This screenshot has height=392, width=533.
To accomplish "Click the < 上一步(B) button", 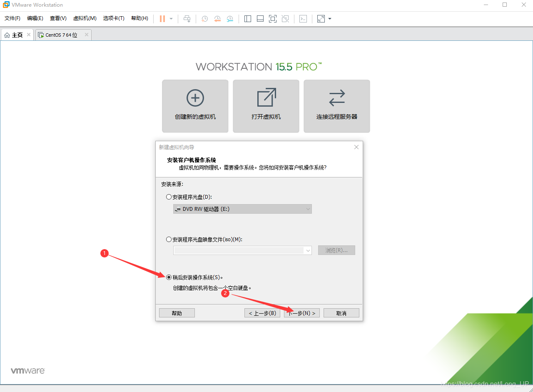I will coord(262,313).
